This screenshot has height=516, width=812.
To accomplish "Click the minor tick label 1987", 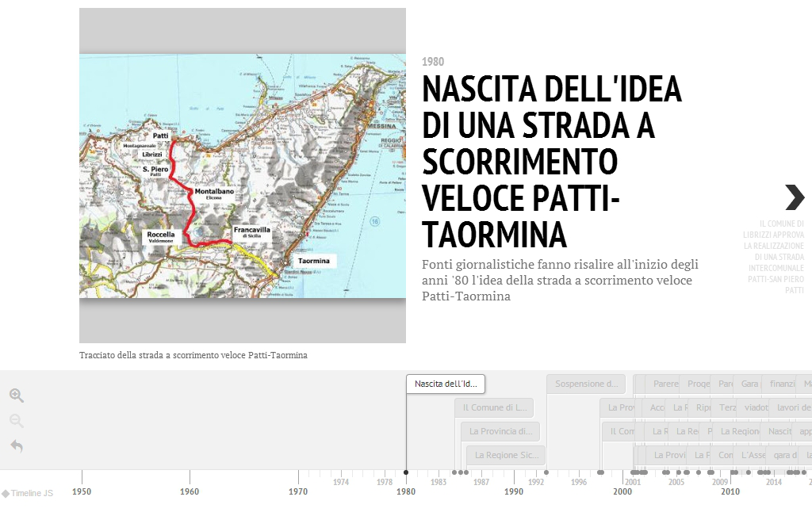I will (481, 482).
